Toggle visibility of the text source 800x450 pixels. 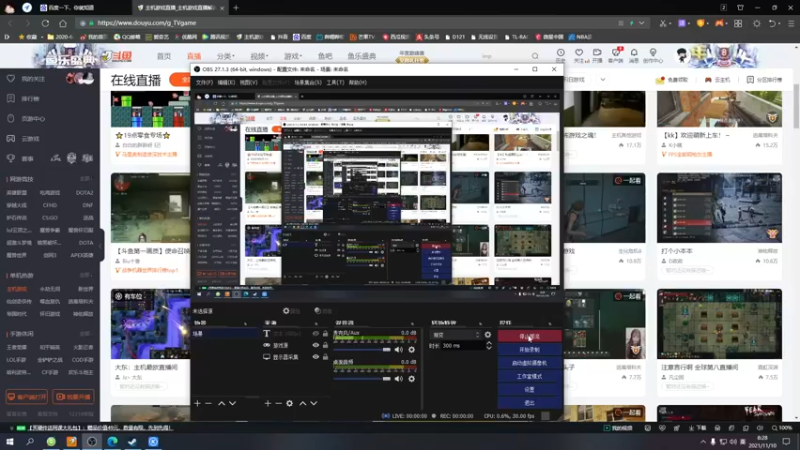(x=315, y=333)
